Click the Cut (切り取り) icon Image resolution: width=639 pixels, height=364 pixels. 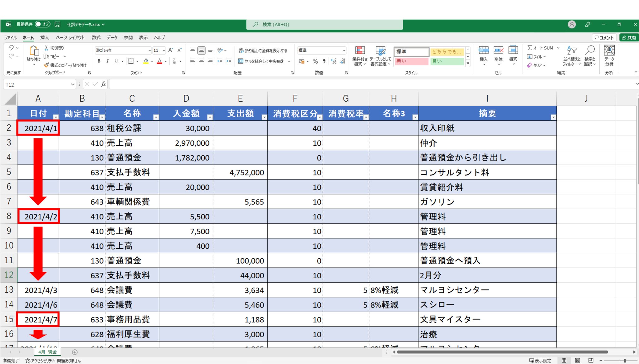tap(46, 48)
